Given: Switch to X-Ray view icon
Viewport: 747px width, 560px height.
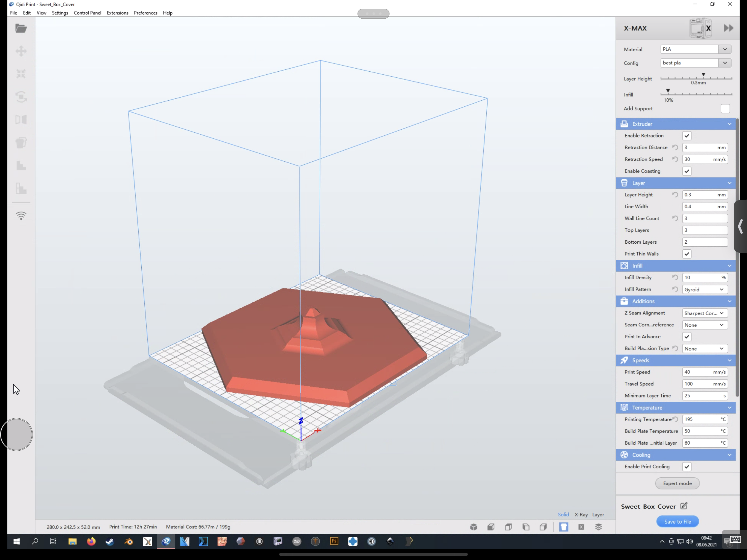Looking at the screenshot, I should [x=581, y=527].
